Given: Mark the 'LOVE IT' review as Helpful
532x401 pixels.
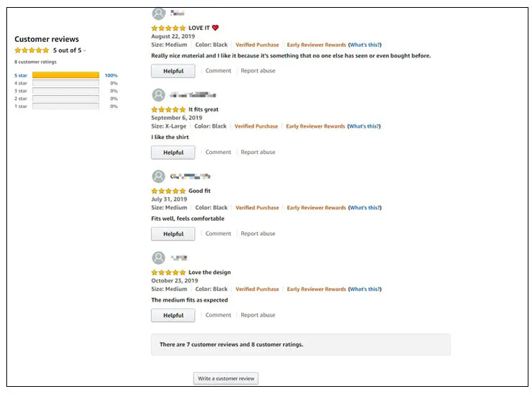Looking at the screenshot, I should point(173,71).
